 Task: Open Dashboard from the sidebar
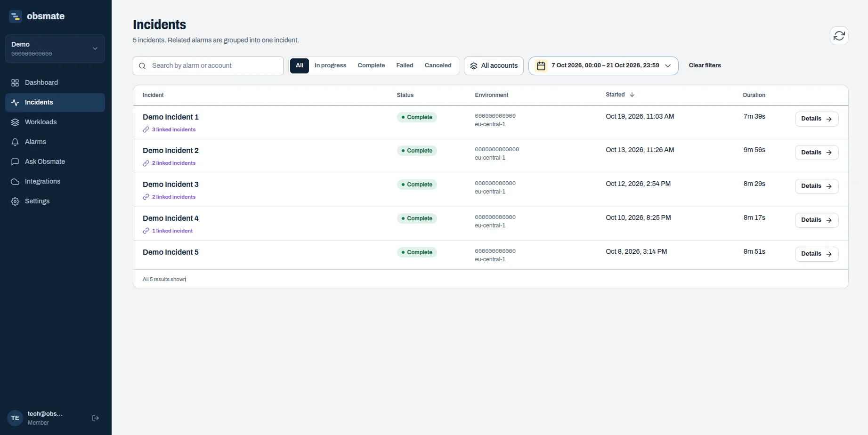pos(55,82)
